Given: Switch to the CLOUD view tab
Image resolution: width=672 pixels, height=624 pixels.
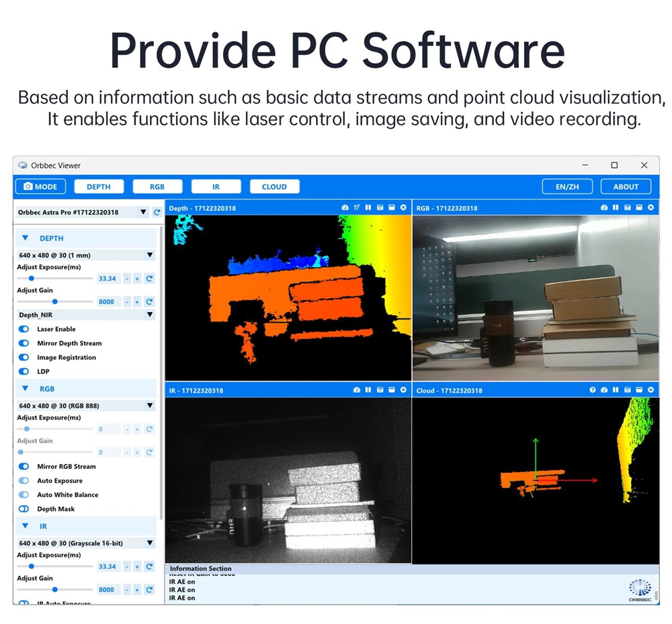Looking at the screenshot, I should 274,187.
